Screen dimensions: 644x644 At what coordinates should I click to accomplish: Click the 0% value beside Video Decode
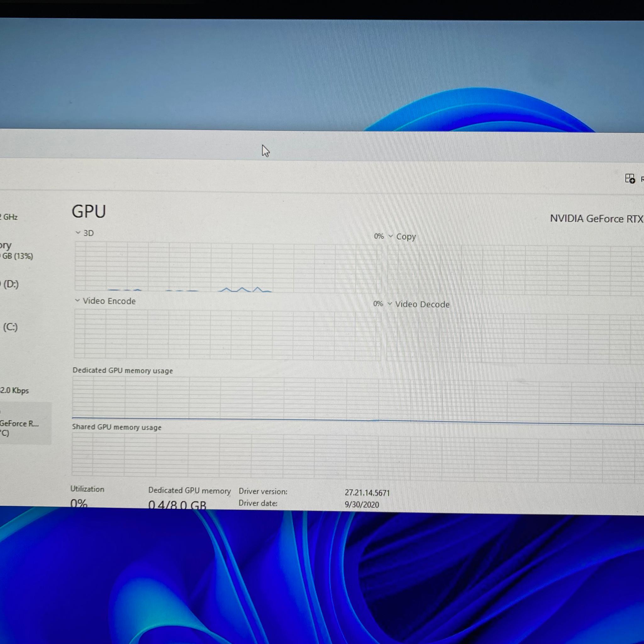(x=378, y=304)
